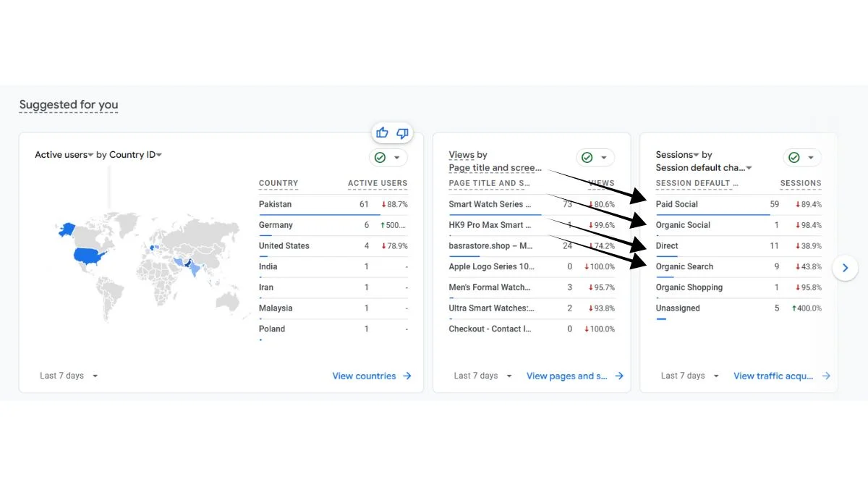Click the thumbs down feedback icon

(x=403, y=132)
